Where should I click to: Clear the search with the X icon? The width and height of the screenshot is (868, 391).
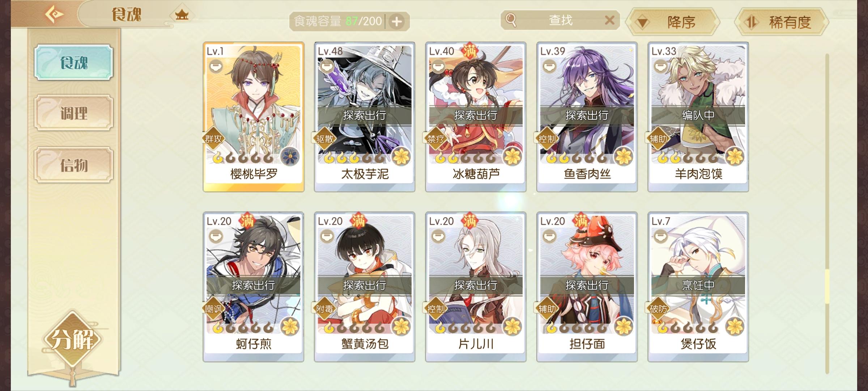click(x=609, y=20)
